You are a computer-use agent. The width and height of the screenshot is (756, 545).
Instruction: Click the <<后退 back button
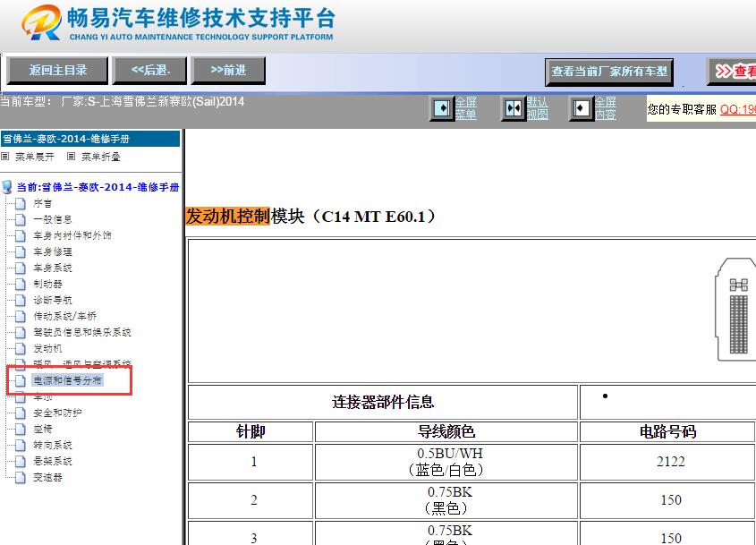pyautogui.click(x=149, y=71)
